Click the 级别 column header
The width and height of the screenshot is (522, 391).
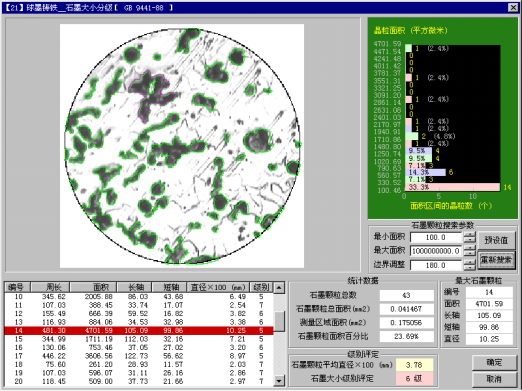[x=261, y=287]
